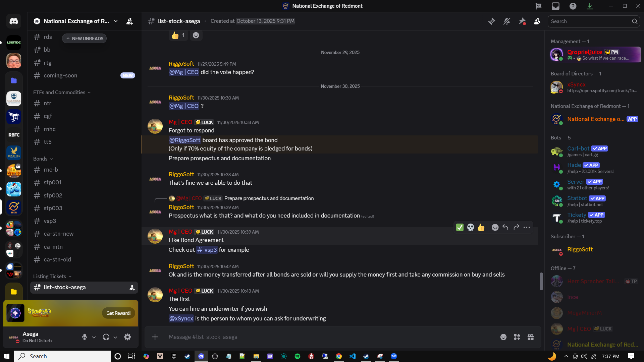Create invite for list-stock-asega channel
This screenshot has height=362, width=644.
[132, 287]
